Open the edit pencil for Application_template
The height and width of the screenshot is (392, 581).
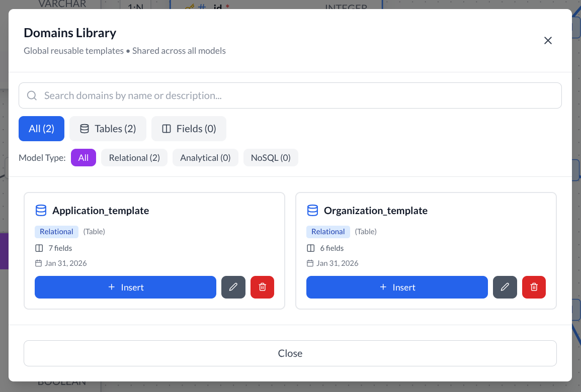[233, 287]
